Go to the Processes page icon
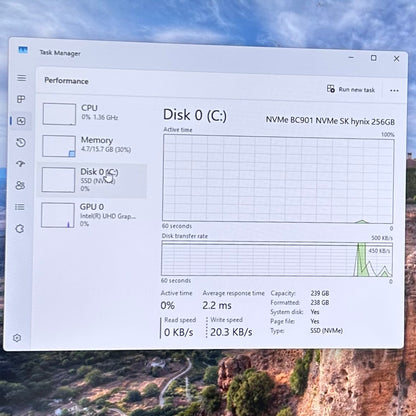Viewport: 416px width, 416px height. (x=21, y=99)
